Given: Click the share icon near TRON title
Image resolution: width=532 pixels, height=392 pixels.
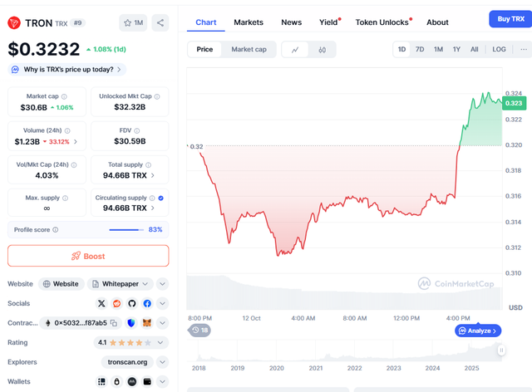Looking at the screenshot, I should [160, 22].
